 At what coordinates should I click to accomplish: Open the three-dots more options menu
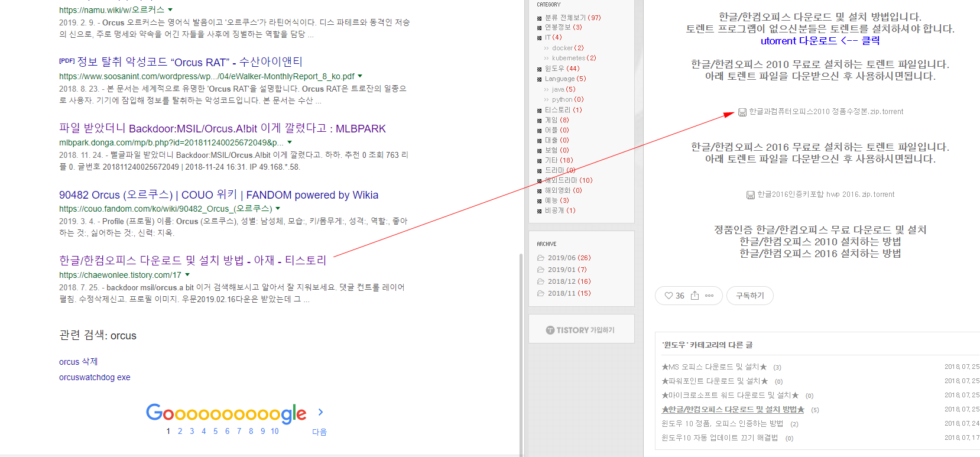pyautogui.click(x=709, y=296)
